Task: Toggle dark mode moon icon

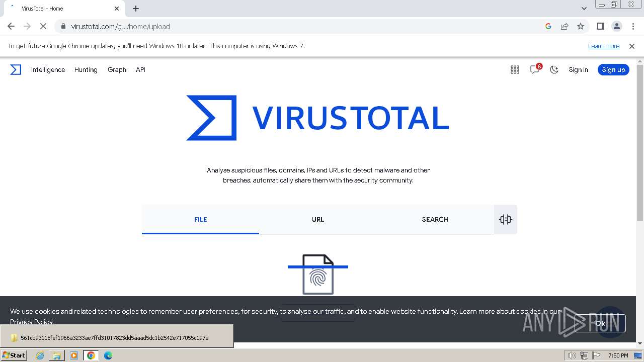Action: [554, 70]
